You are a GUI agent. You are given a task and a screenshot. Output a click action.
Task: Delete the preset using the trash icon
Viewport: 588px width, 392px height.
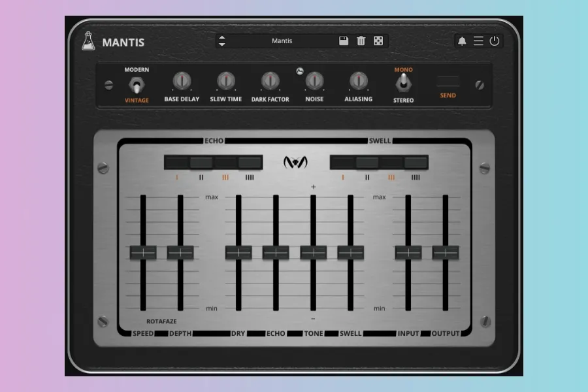click(361, 41)
